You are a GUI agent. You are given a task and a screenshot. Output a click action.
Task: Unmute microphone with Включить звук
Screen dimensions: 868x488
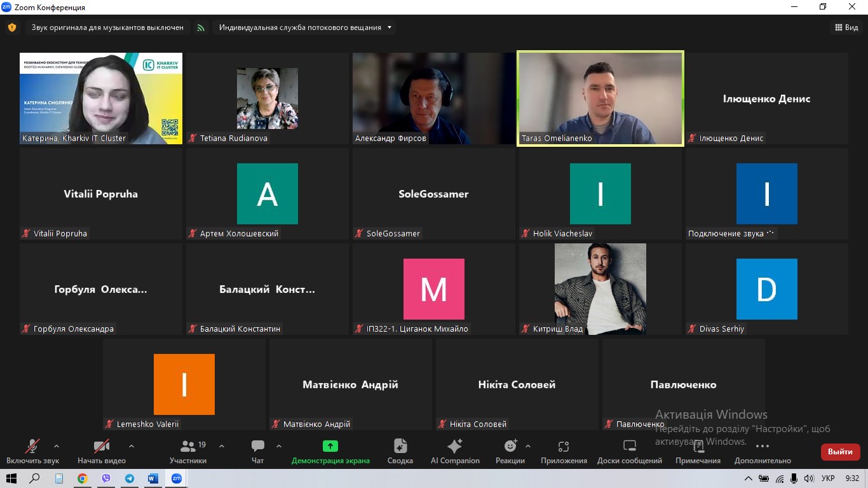point(32,452)
